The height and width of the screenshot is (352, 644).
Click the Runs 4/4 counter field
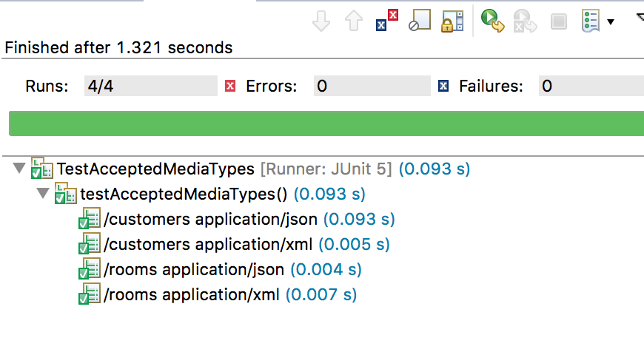pyautogui.click(x=151, y=86)
